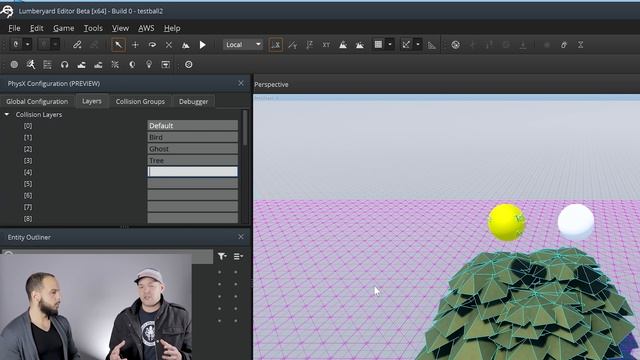
Task: Click the circular Select Object icon
Action: coord(456,45)
